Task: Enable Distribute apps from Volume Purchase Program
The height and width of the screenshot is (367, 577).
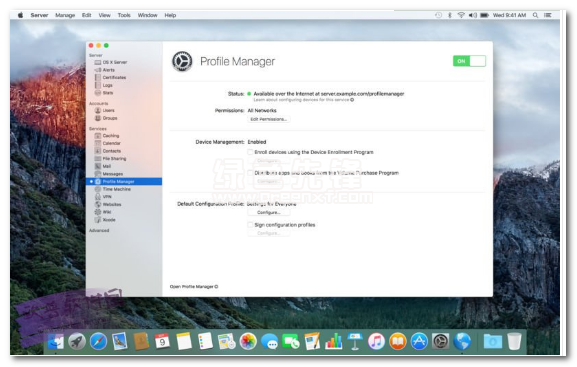Action: point(250,173)
